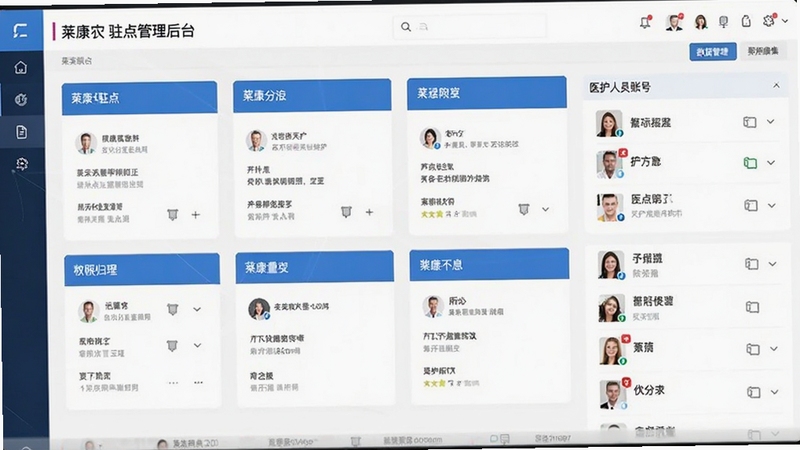Open the chevron next to the header gear icon
This screenshot has height=450, width=800.
point(785,21)
